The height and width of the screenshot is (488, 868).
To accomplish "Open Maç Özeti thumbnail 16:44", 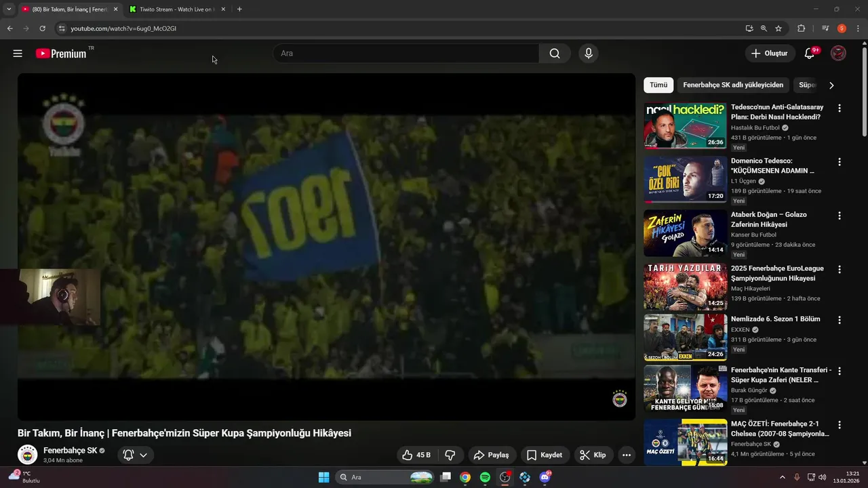I will point(685,443).
